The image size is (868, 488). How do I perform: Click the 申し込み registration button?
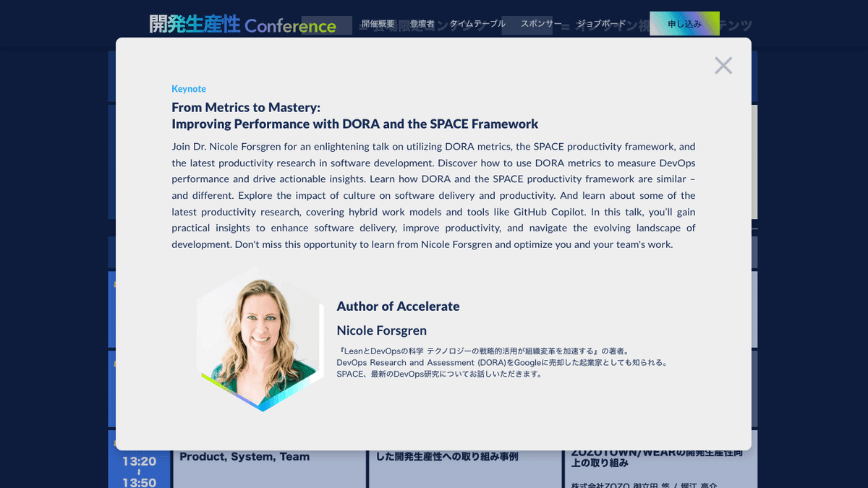point(684,24)
